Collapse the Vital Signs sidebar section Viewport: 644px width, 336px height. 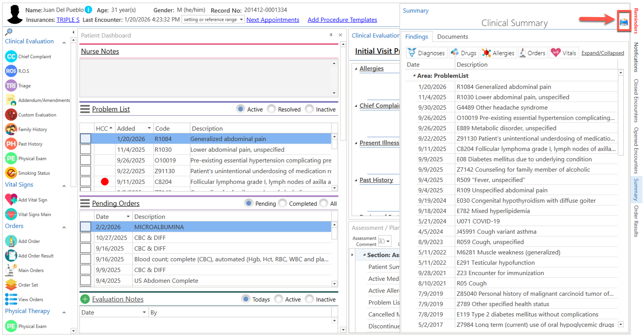pyautogui.click(x=64, y=186)
